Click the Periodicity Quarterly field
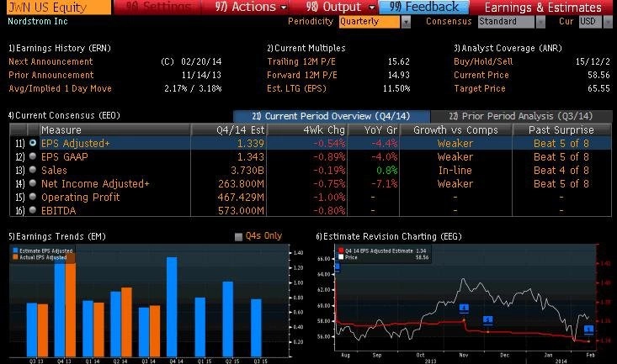Image resolution: width=617 pixels, height=364 pixels. tap(369, 22)
